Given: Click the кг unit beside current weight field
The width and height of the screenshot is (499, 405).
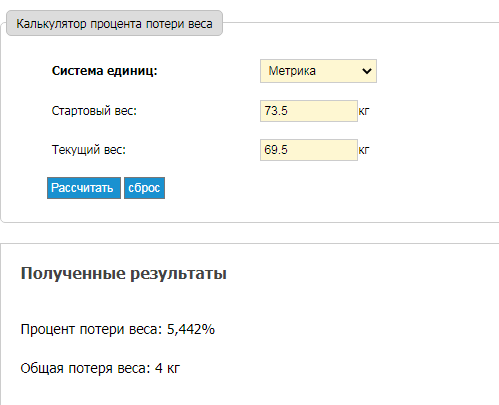Looking at the screenshot, I should click(x=364, y=150).
